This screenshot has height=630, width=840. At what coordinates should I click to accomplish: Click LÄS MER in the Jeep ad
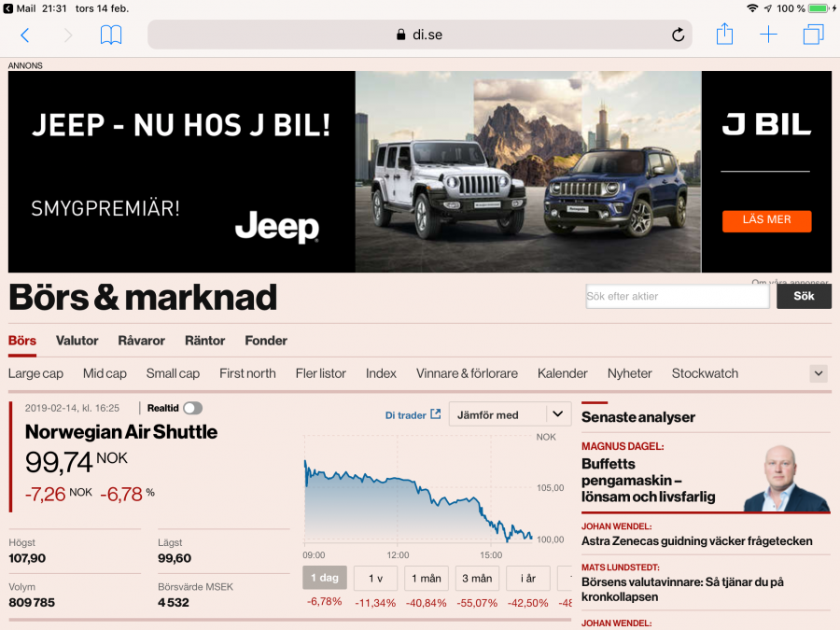click(x=766, y=220)
